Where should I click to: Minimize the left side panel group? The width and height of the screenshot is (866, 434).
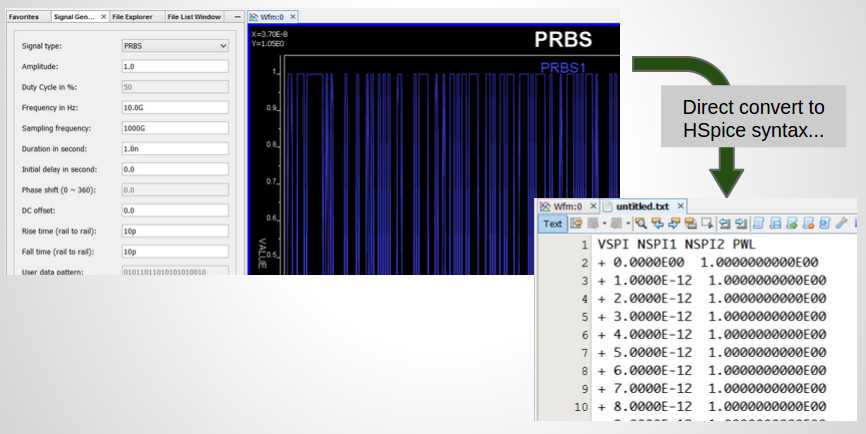pos(237,17)
